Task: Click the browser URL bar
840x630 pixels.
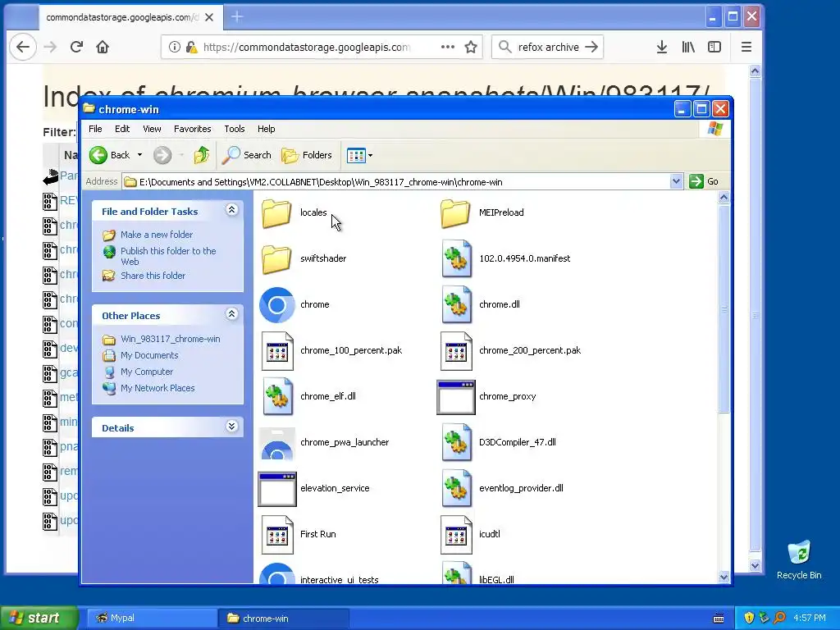Action: (322, 47)
